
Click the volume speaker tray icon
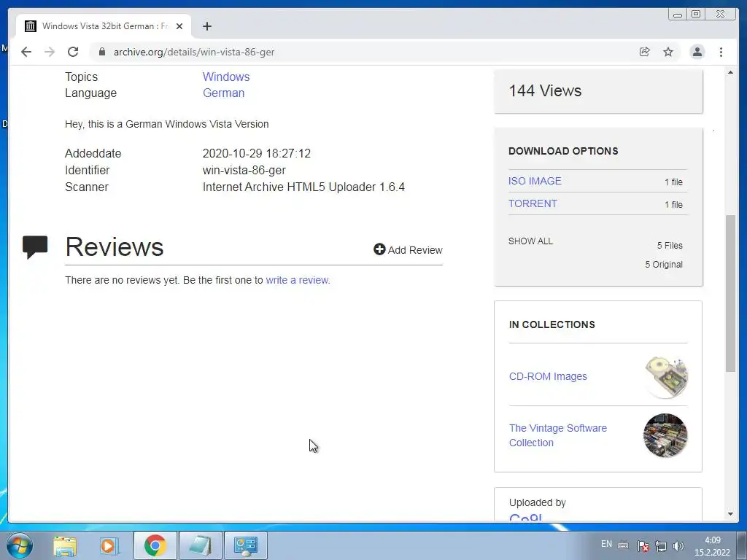678,546
